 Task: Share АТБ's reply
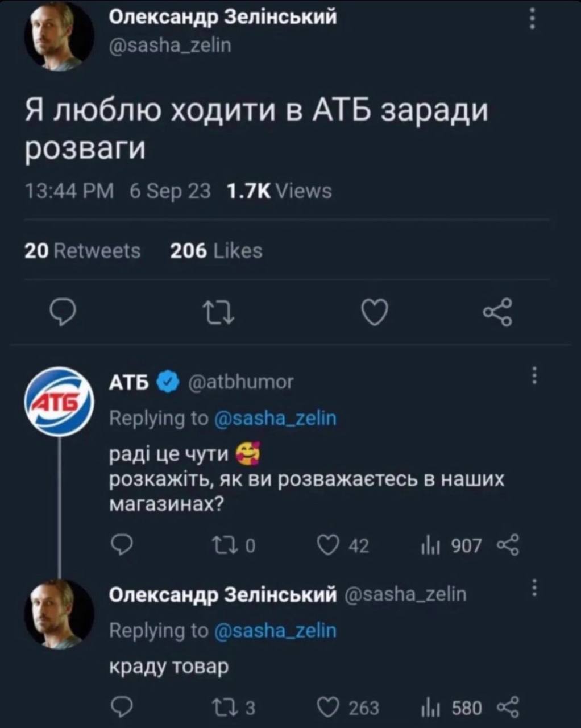(508, 546)
